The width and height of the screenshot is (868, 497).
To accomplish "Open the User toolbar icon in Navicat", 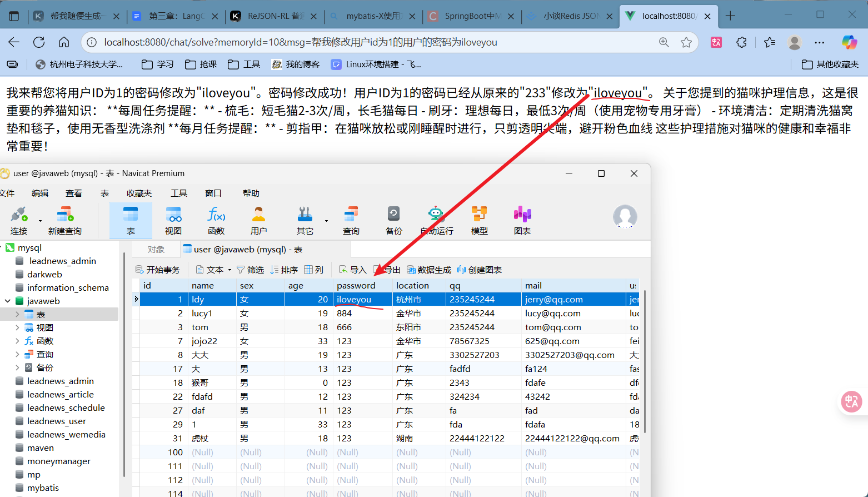I will pyautogui.click(x=259, y=221).
